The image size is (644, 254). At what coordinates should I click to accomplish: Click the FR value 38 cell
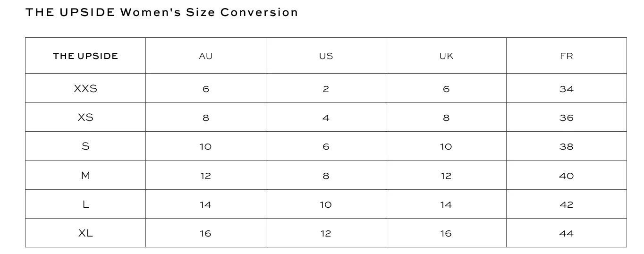point(567,146)
